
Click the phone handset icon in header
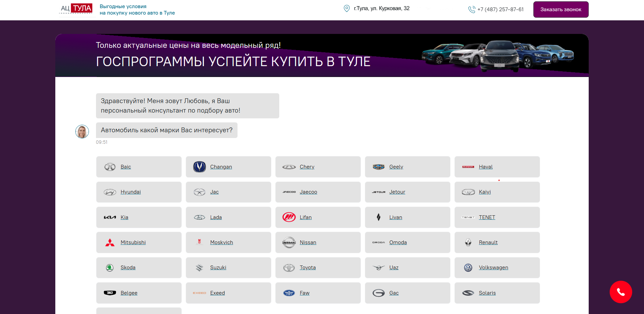472,9
